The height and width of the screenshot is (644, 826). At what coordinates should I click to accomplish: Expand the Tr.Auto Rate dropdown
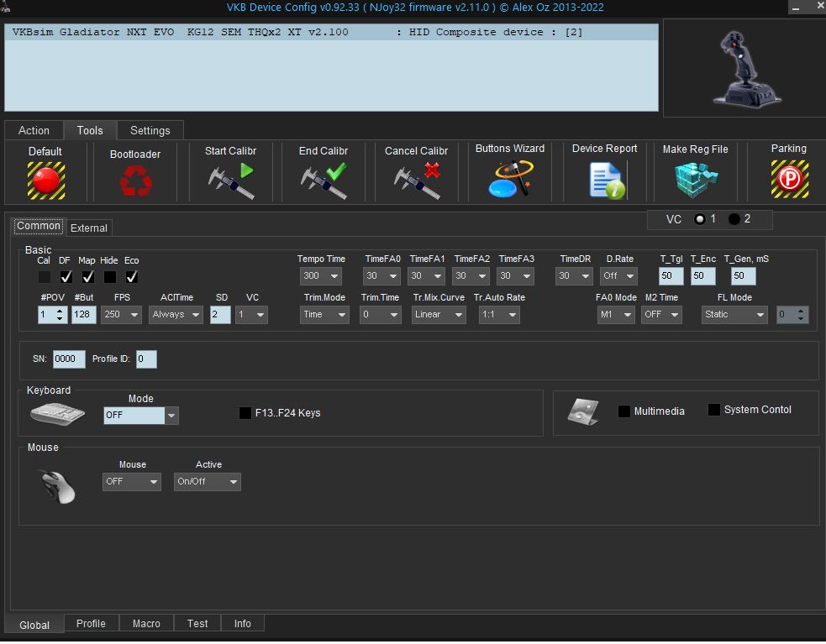tap(499, 314)
